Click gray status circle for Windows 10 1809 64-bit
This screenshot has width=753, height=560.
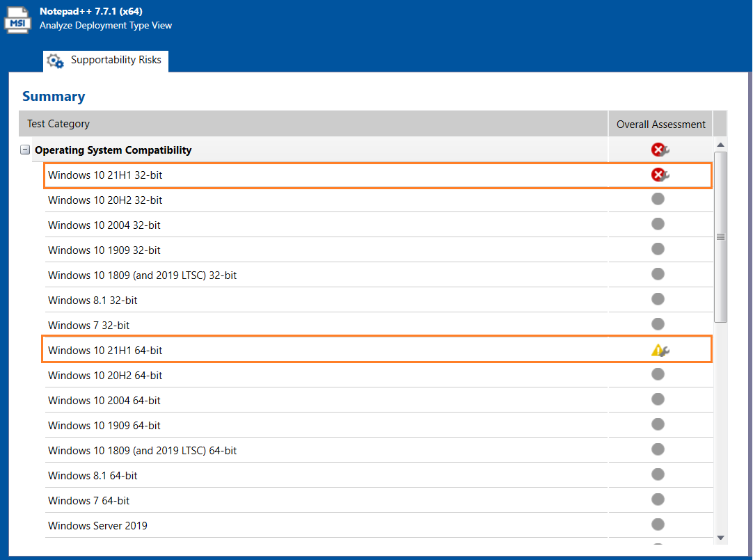[x=658, y=449]
